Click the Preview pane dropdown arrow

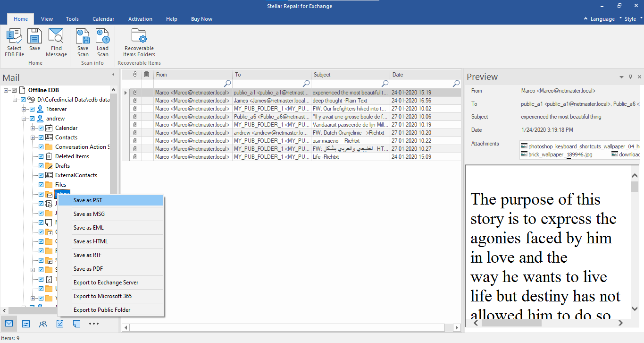click(622, 77)
